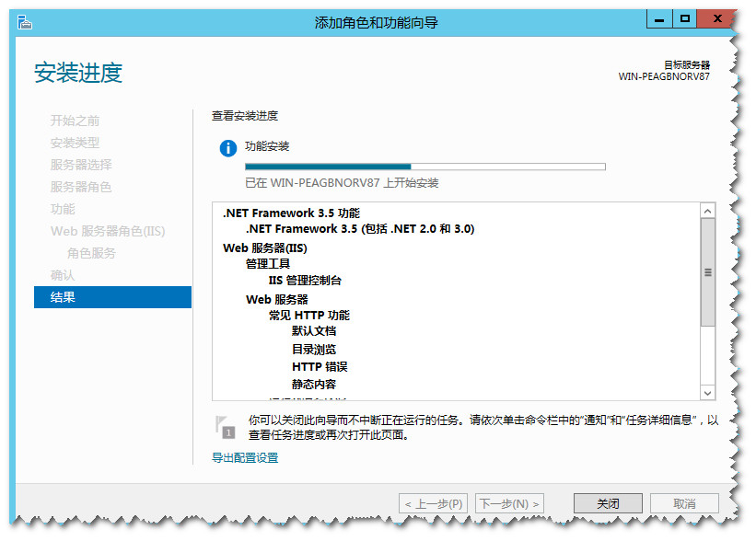
Task: Click the Web 服务器 entry in list
Action: (x=277, y=300)
